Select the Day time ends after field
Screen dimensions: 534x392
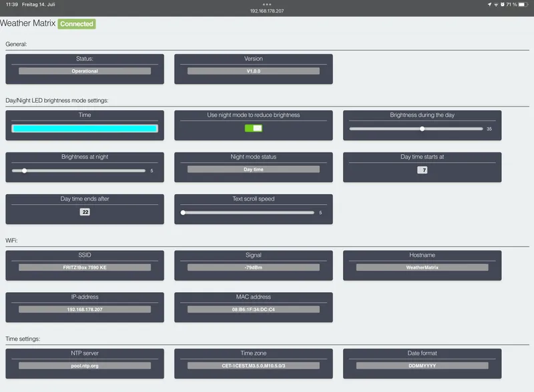click(x=85, y=212)
